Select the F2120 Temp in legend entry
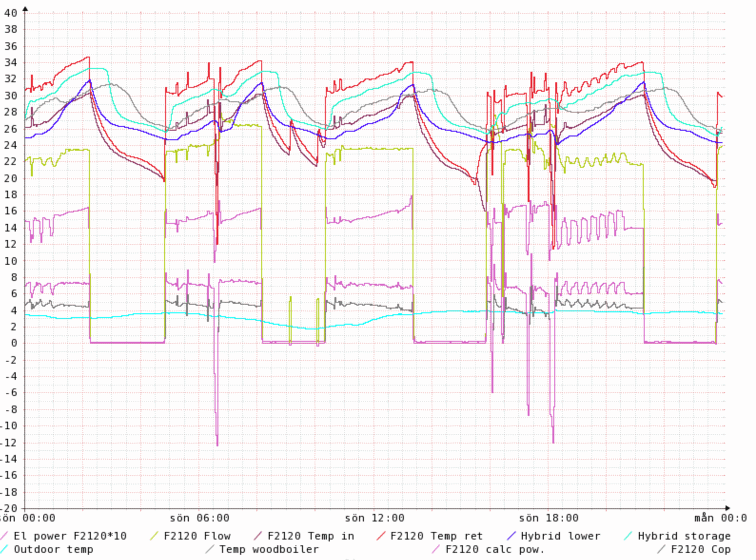The image size is (756, 560). point(311,536)
